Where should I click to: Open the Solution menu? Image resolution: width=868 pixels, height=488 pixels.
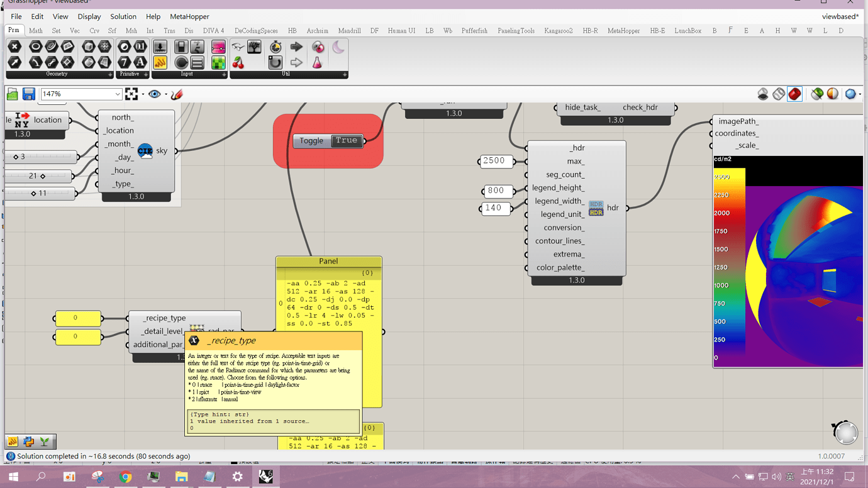point(123,16)
